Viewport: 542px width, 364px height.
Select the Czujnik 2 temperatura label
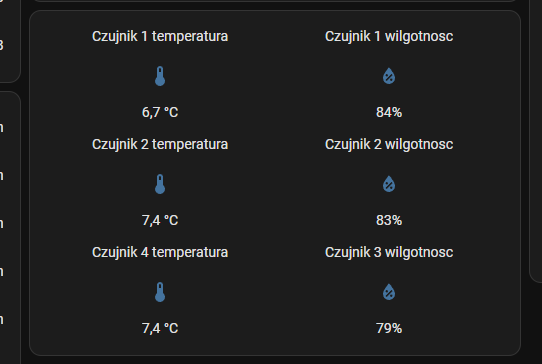(x=160, y=144)
